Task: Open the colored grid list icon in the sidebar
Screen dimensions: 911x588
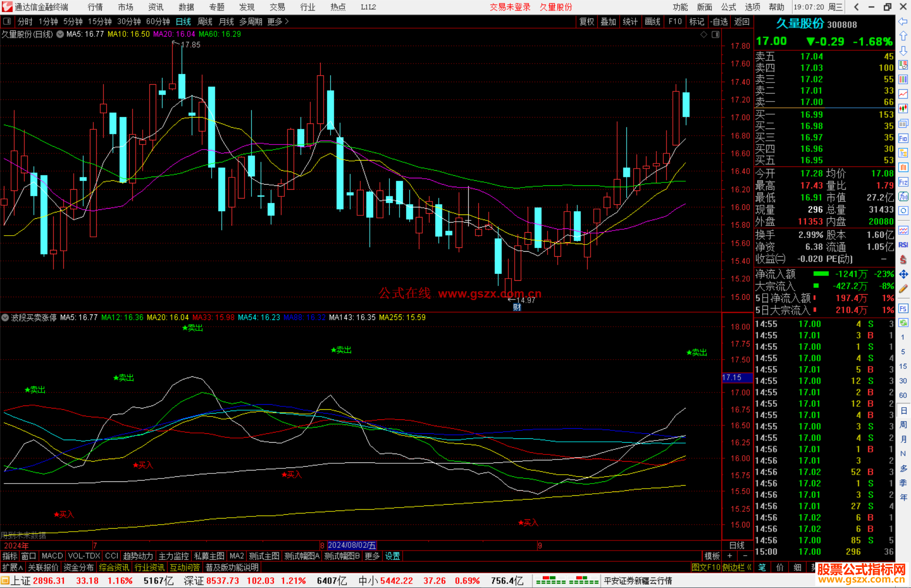Action: [903, 80]
